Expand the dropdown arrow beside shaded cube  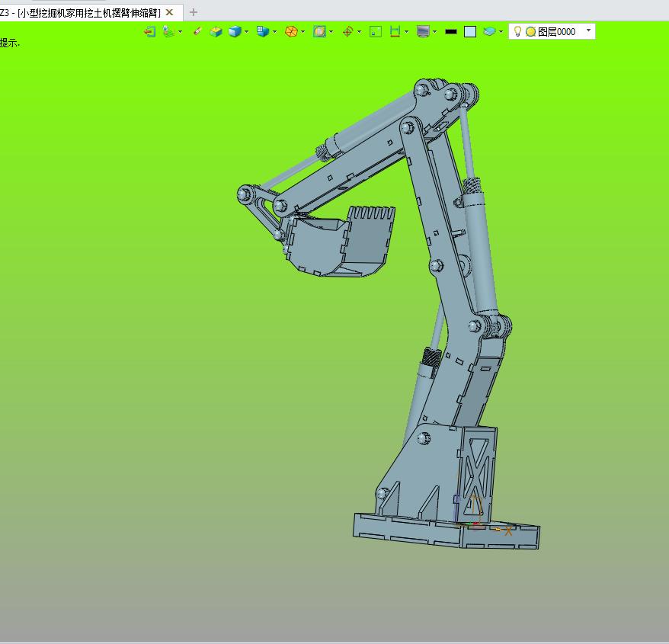pos(246,32)
